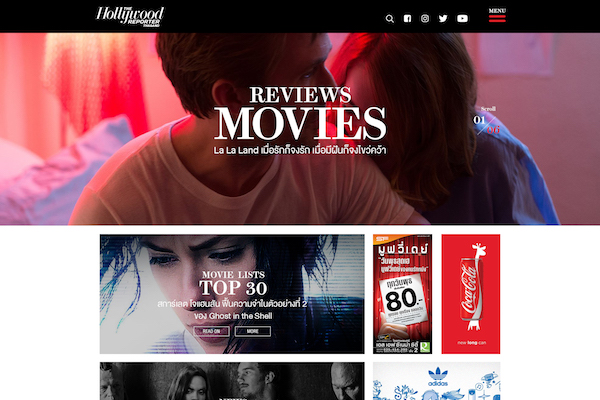The width and height of the screenshot is (600, 400).
Task: Open the YouTube channel icon
Action: tap(462, 18)
